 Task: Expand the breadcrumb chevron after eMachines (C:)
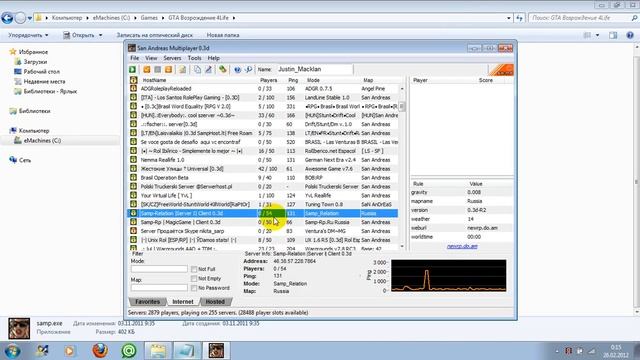point(135,18)
